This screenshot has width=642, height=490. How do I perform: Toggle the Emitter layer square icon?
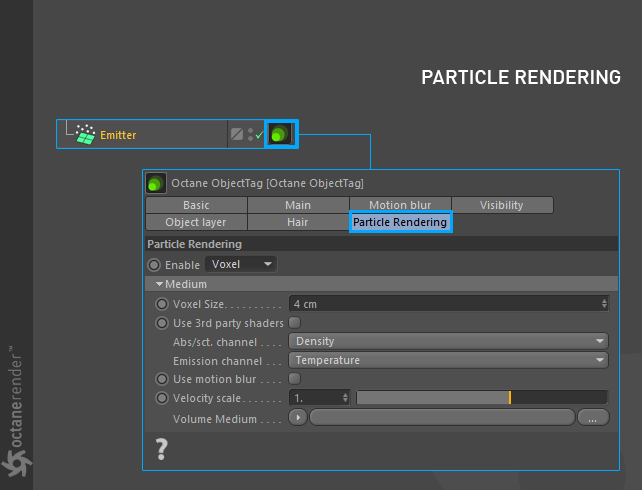[x=237, y=134]
